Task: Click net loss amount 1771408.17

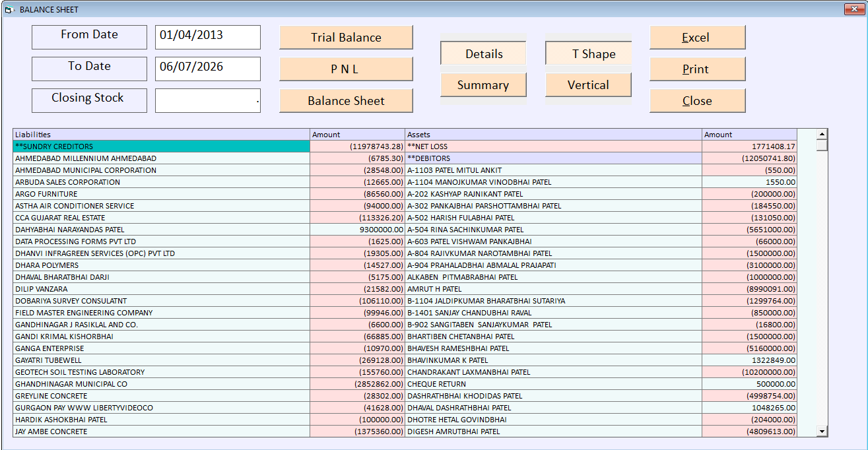Action: [x=749, y=146]
